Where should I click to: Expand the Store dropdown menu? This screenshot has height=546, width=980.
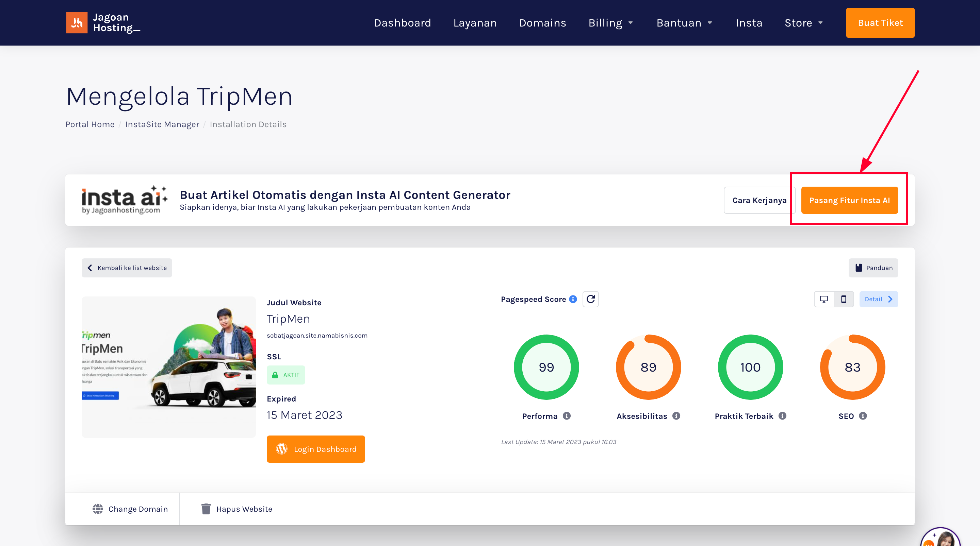click(x=804, y=23)
